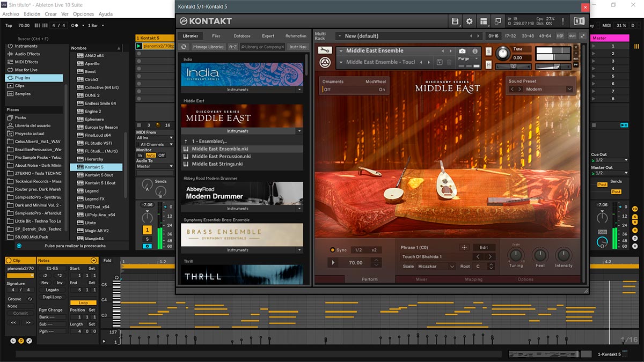The image size is (644, 362).
Task: Open the All Channels MIDI dropdown
Action: [x=155, y=144]
